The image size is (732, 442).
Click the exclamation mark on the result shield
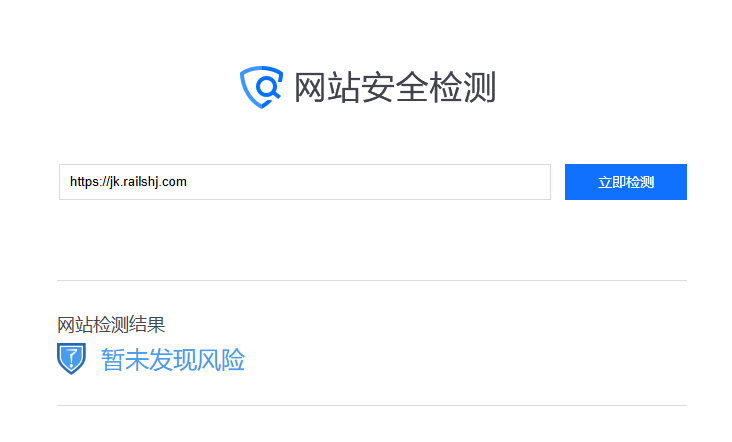click(71, 358)
